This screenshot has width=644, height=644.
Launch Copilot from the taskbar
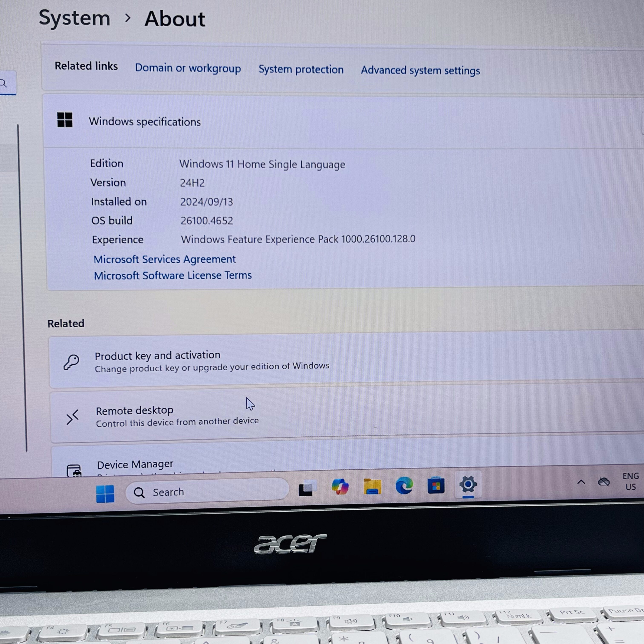coord(340,486)
